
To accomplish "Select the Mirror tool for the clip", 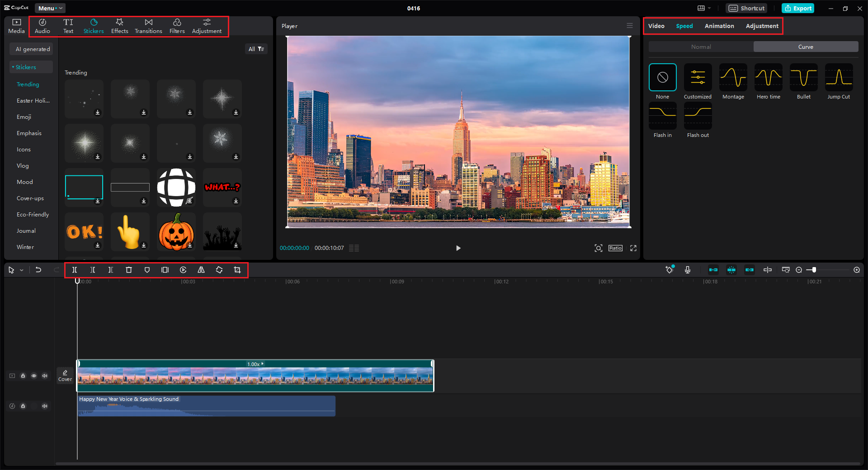I will (201, 270).
